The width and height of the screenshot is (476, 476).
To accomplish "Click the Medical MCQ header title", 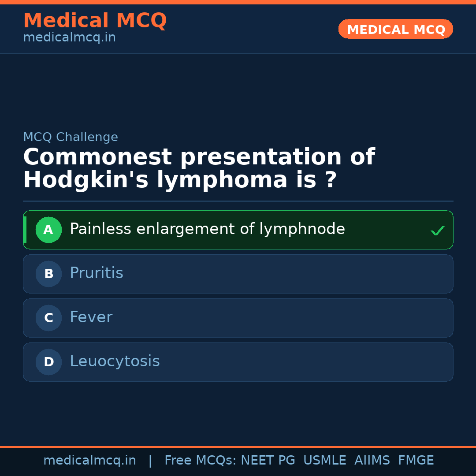I will (x=95, y=21).
